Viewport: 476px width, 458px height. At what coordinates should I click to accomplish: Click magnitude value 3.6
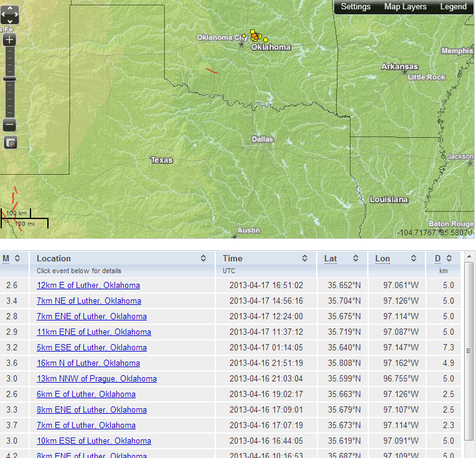coord(12,363)
